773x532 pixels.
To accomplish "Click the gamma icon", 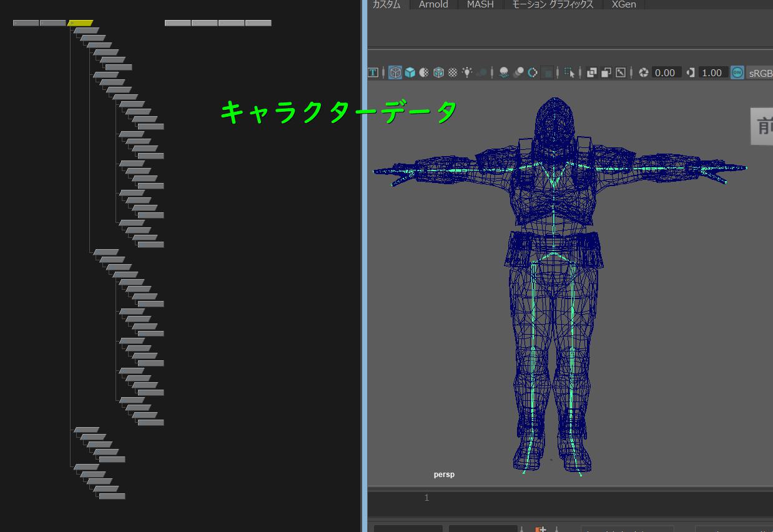I will coord(691,72).
